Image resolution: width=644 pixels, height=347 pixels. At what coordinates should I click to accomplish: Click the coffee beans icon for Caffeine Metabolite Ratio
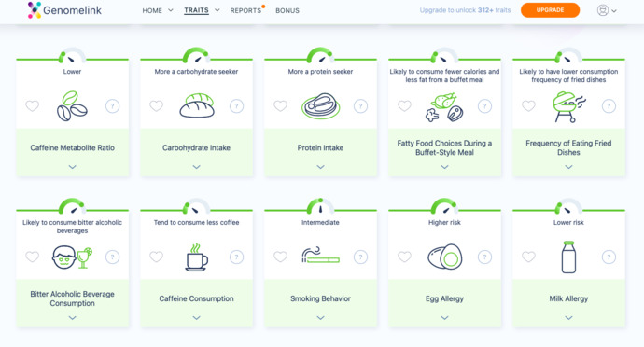tap(72, 106)
